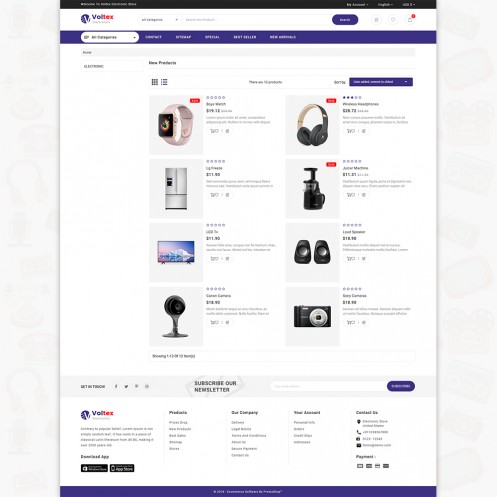Screen dimensions: 497x497
Task: Open the shopping cart icon
Action: tap(410, 20)
